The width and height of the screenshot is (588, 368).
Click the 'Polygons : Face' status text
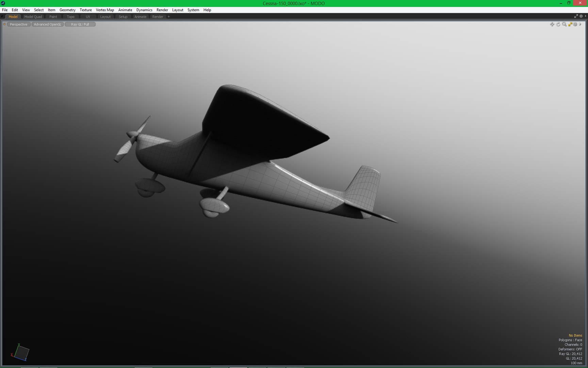point(570,340)
